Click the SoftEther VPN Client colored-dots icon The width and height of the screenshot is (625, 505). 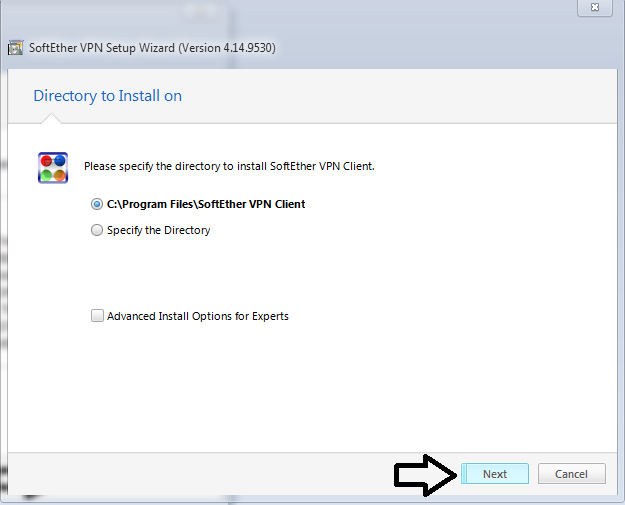click(x=53, y=168)
